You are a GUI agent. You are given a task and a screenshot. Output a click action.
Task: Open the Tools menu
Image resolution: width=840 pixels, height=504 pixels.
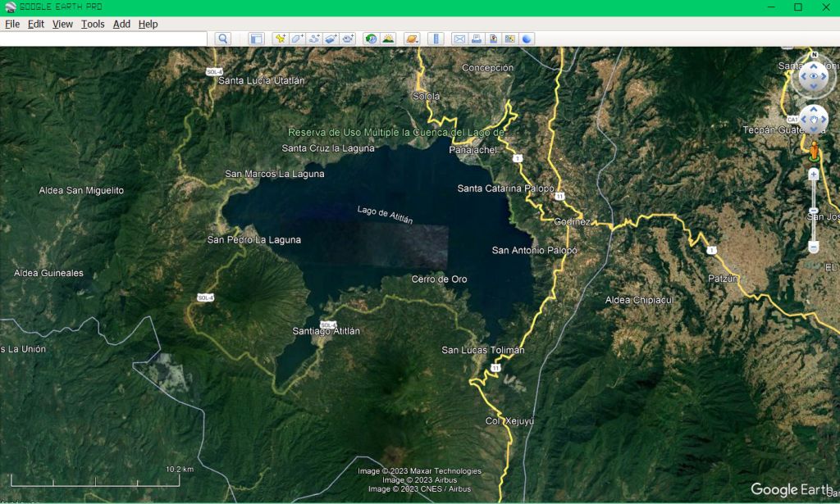coord(93,24)
